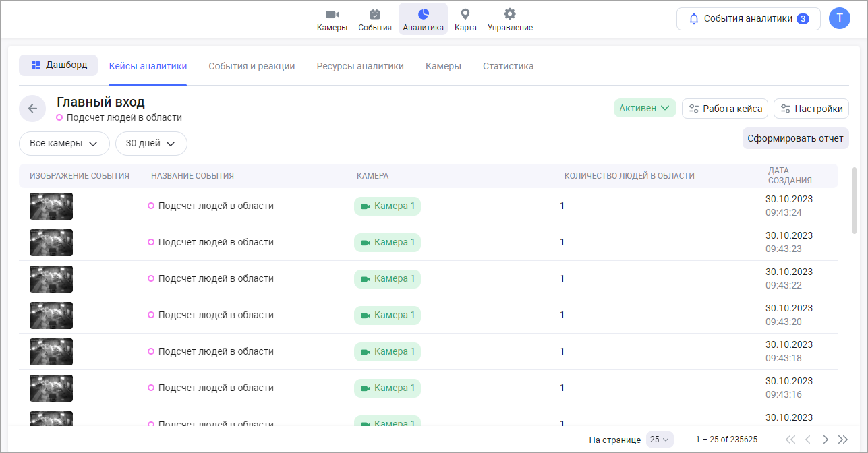Image resolution: width=868 pixels, height=453 pixels.
Task: Switch to the Статистика tab
Action: tap(508, 66)
